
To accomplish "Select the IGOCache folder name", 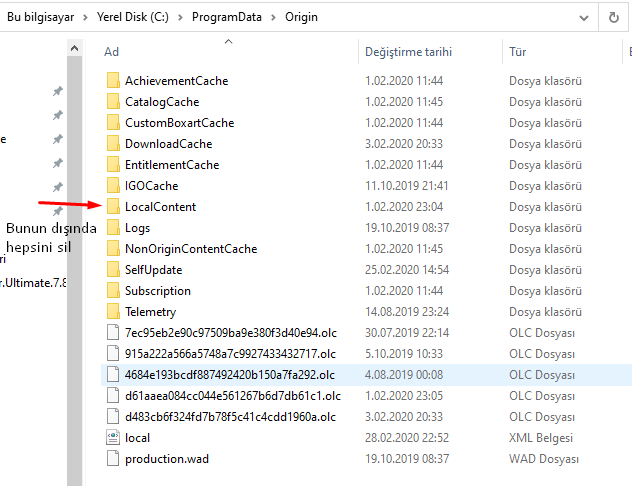I will (x=152, y=185).
